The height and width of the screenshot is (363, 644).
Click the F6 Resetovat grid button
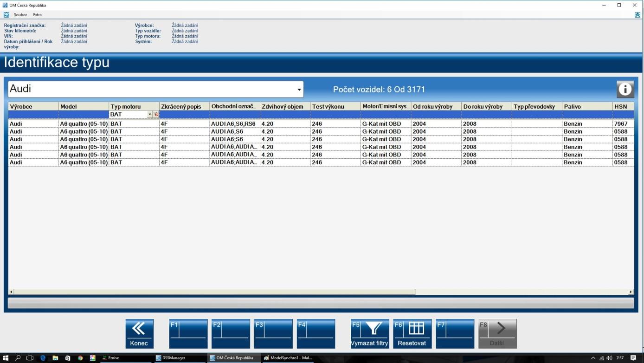(412, 334)
